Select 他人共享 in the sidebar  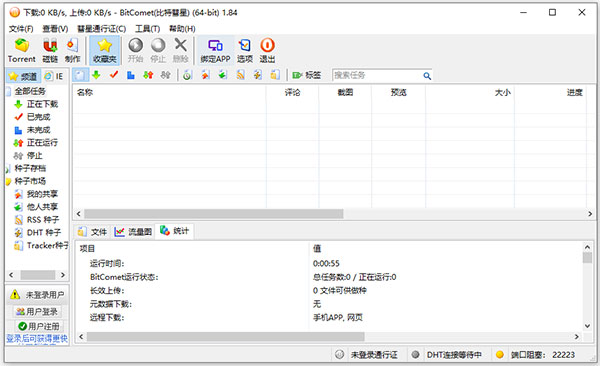[x=42, y=207]
